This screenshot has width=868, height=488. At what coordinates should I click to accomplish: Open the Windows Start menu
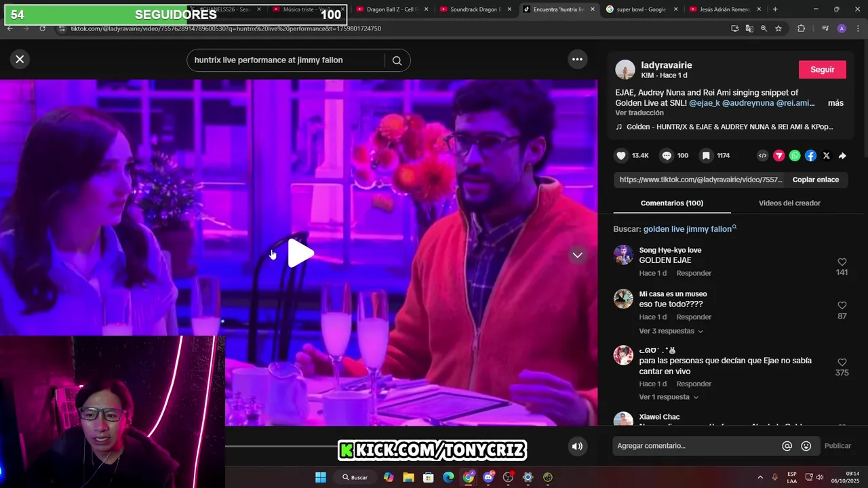[x=321, y=477]
